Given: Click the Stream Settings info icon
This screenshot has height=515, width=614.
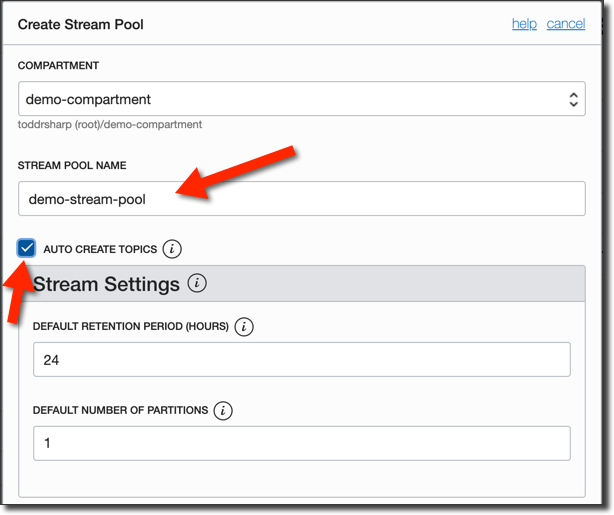Looking at the screenshot, I should tap(197, 283).
